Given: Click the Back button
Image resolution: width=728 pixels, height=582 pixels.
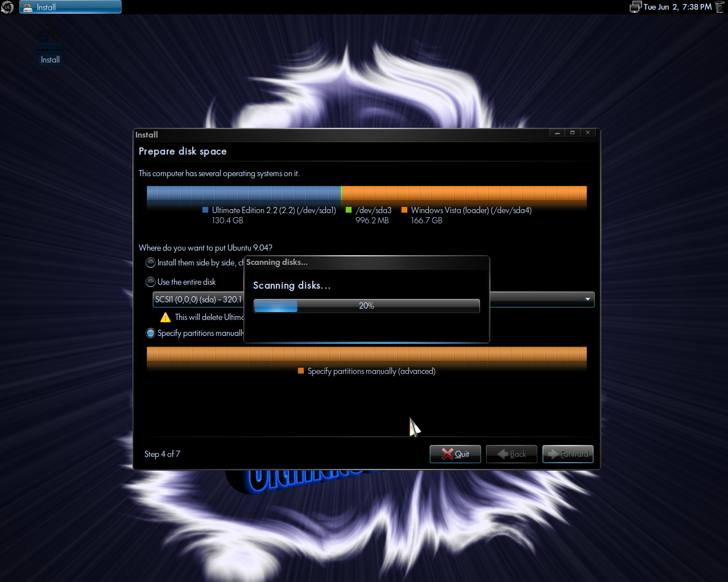Looking at the screenshot, I should coord(511,454).
